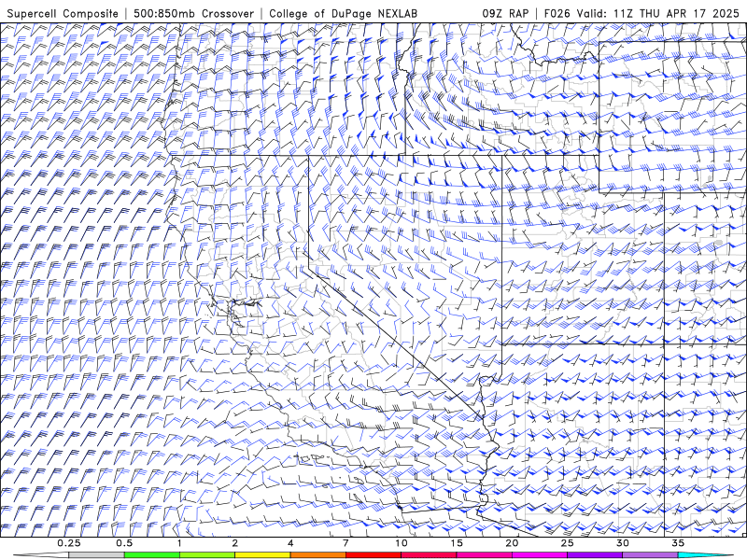Click the 0.5 legend value
This screenshot has width=747, height=560.
click(124, 543)
